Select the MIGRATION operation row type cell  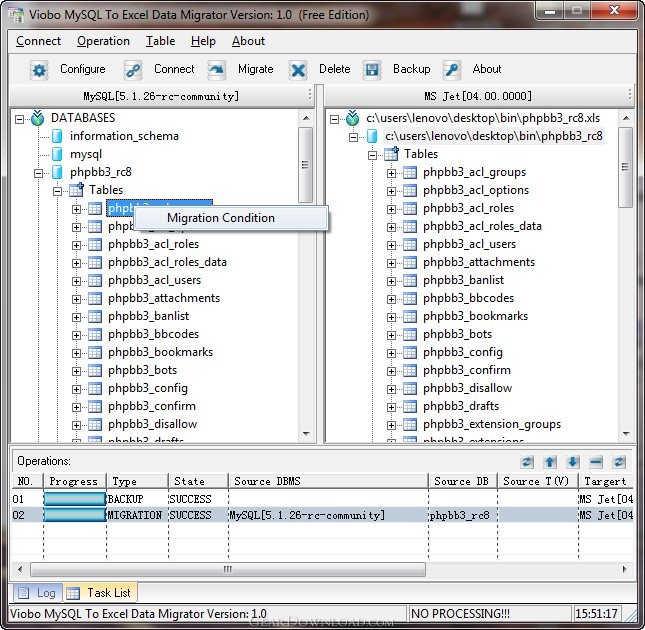(x=135, y=515)
